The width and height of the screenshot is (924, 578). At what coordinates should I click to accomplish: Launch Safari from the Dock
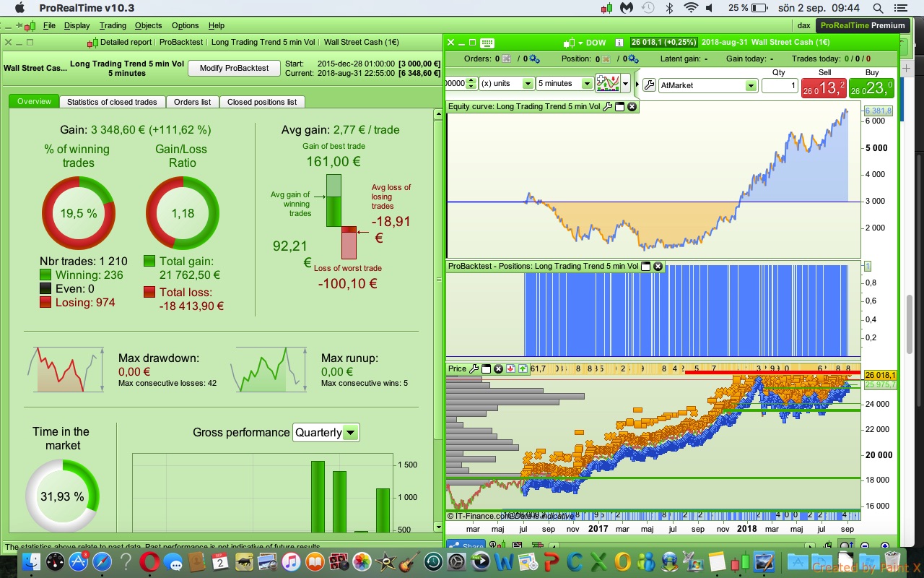(x=102, y=561)
